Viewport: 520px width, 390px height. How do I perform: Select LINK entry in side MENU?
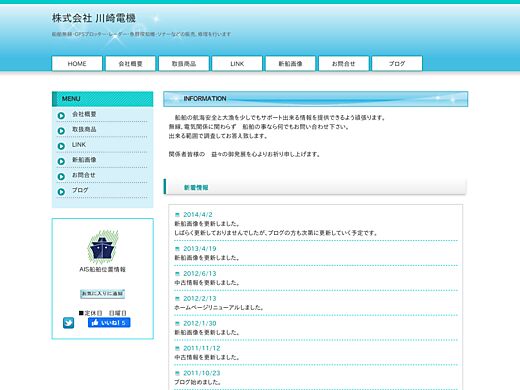pyautogui.click(x=79, y=145)
